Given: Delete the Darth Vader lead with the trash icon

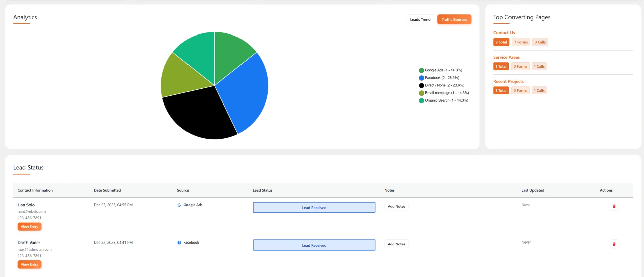Looking at the screenshot, I should click(x=614, y=244).
